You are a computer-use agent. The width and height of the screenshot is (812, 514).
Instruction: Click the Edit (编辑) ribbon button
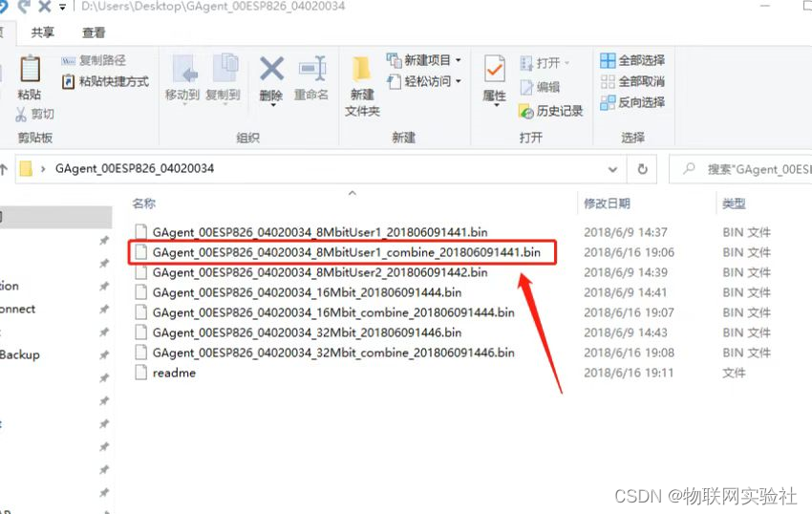tap(540, 87)
